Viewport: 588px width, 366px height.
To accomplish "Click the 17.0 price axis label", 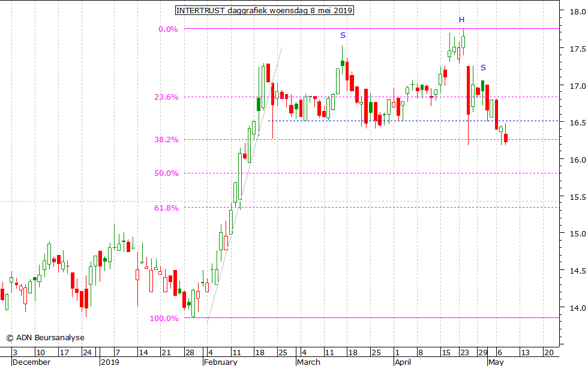I will coord(577,86).
